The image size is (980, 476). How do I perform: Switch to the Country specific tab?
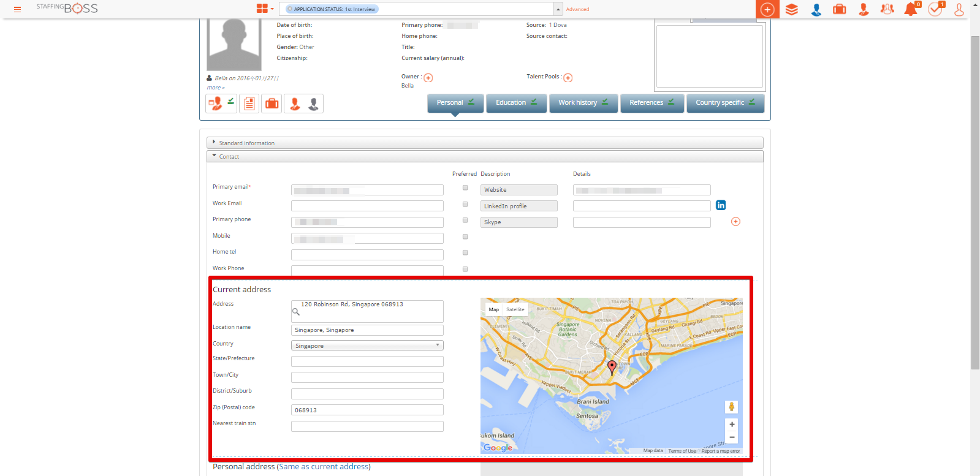(x=726, y=103)
